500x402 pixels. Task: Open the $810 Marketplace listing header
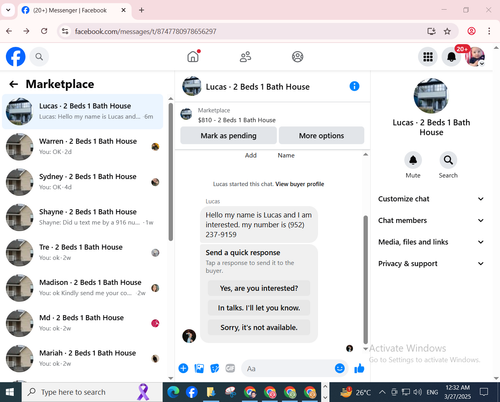click(x=272, y=115)
